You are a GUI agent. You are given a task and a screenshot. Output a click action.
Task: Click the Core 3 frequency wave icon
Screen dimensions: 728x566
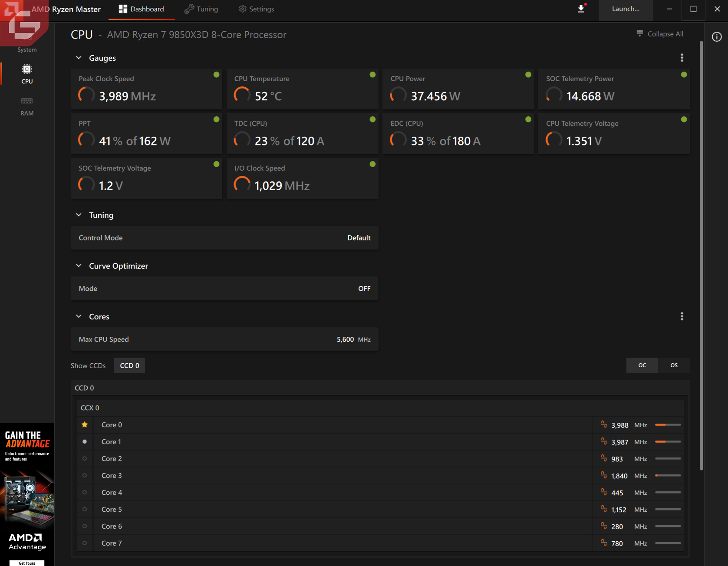tap(604, 475)
